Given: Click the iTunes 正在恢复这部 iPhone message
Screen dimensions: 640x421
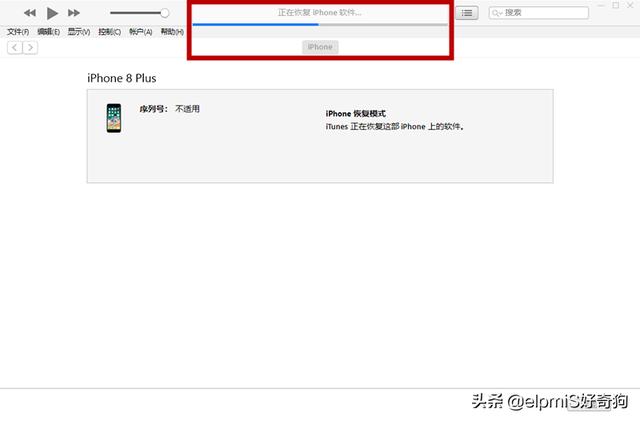Looking at the screenshot, I should (395, 127).
